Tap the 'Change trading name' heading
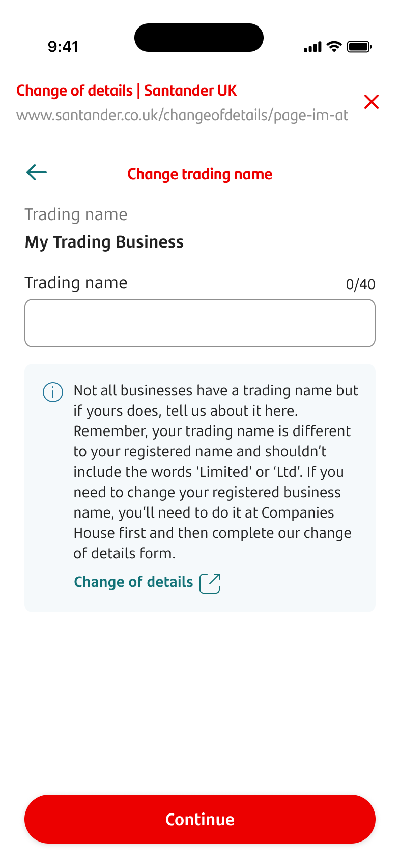This screenshot has height=868, width=400. (x=200, y=174)
